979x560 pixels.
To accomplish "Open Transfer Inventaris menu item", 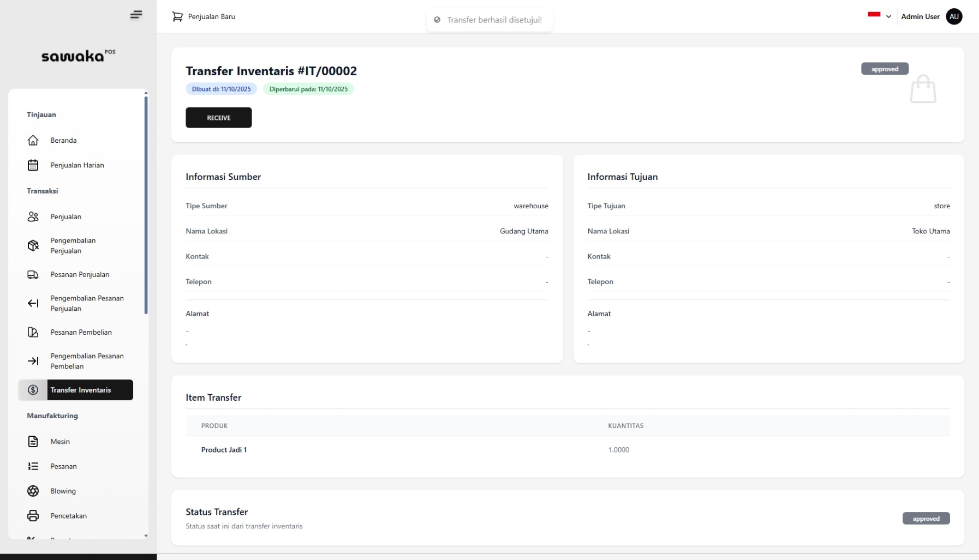I will [x=81, y=390].
